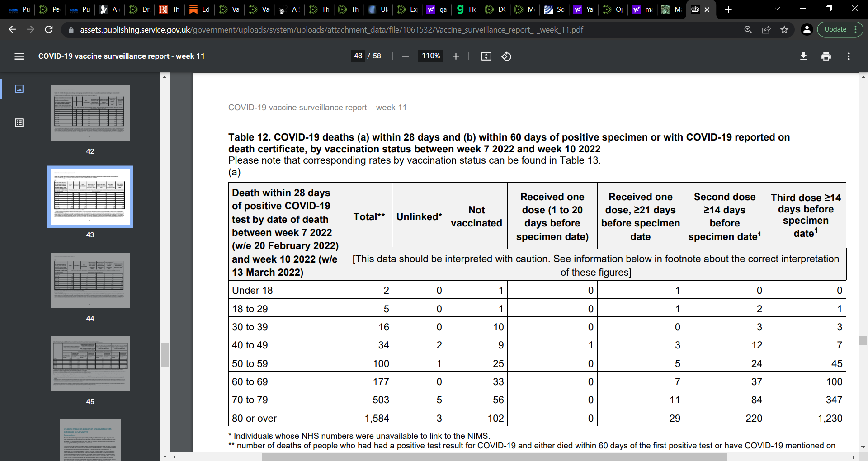Edit the page number field
This screenshot has height=461, width=868.
pos(358,56)
